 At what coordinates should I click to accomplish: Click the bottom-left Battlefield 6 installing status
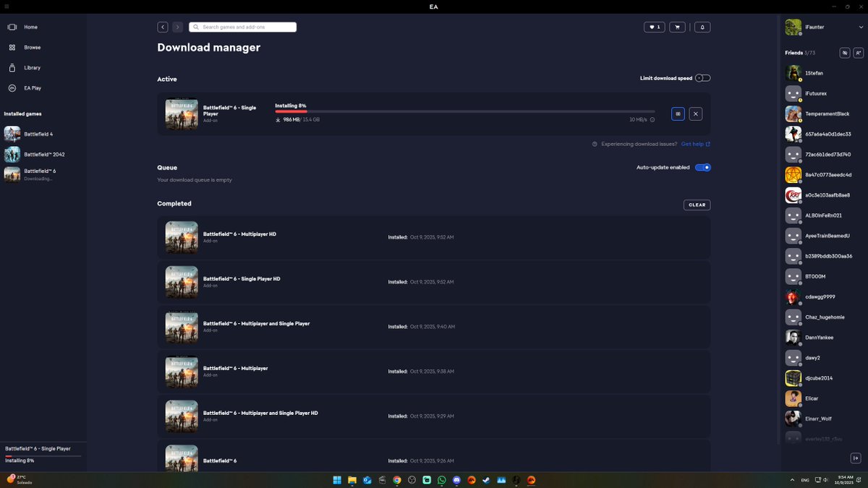tap(43, 455)
